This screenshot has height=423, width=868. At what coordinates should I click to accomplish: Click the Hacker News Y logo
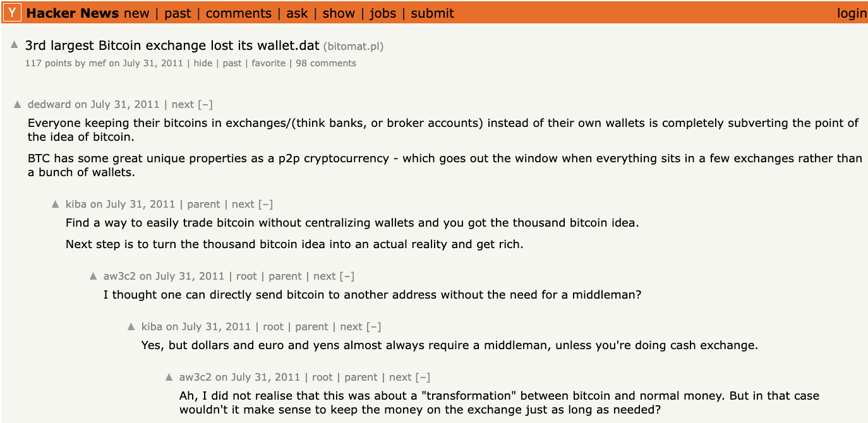(x=12, y=13)
